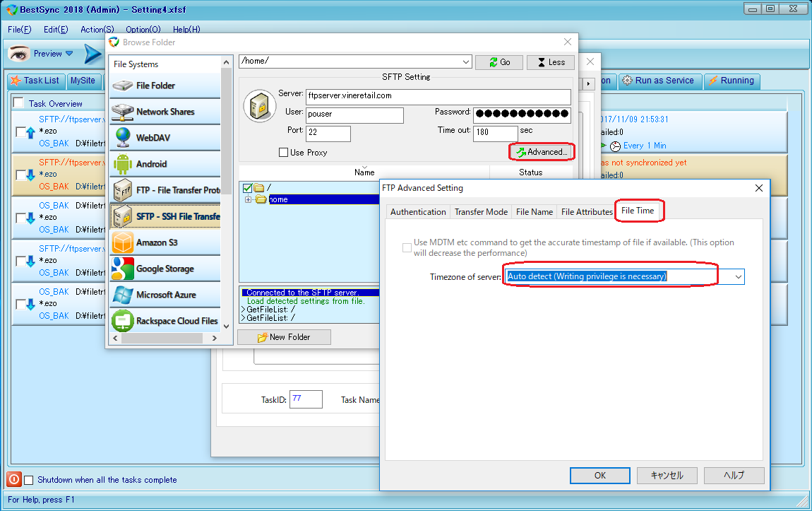The height and width of the screenshot is (511, 812).
Task: Click the Every 1 Min clock icon
Action: coord(615,146)
